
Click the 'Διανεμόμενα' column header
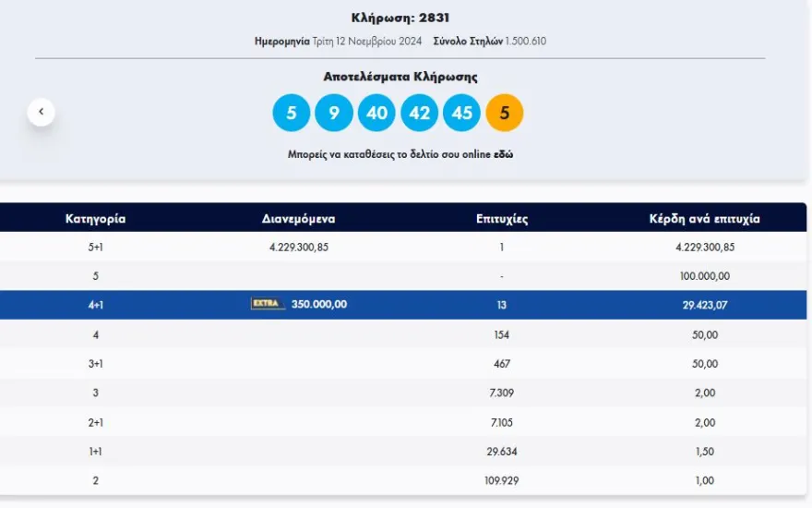298,219
